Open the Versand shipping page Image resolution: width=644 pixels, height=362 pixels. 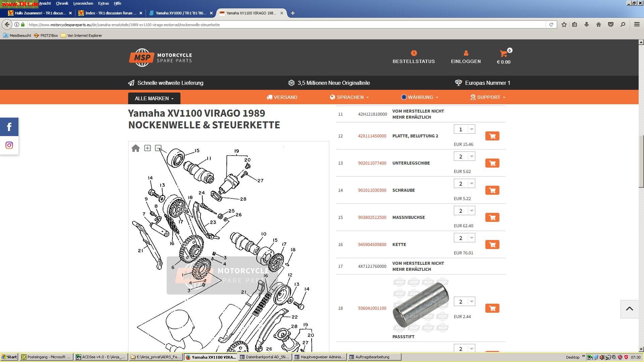pos(282,97)
